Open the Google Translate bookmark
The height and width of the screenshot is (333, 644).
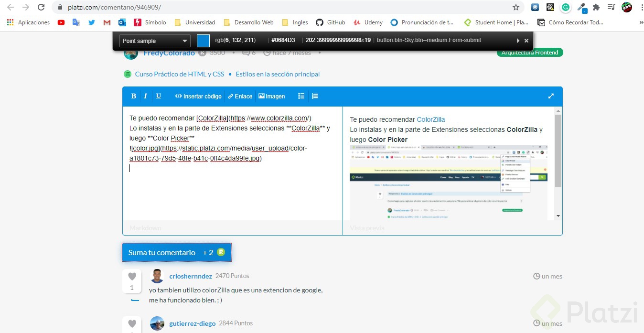[76, 22]
